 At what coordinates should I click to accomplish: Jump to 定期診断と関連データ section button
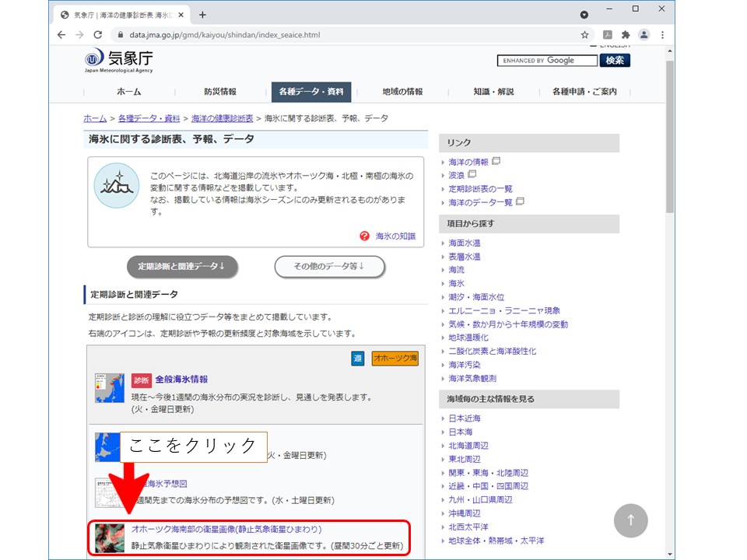tap(182, 266)
